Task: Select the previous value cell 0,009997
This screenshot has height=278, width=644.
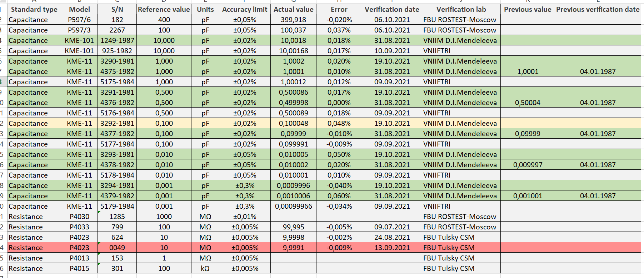Action: click(528, 165)
